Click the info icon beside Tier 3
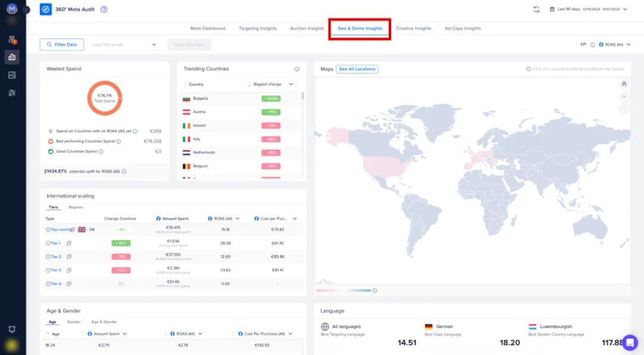Image resolution: width=644 pixels, height=355 pixels. click(x=48, y=270)
